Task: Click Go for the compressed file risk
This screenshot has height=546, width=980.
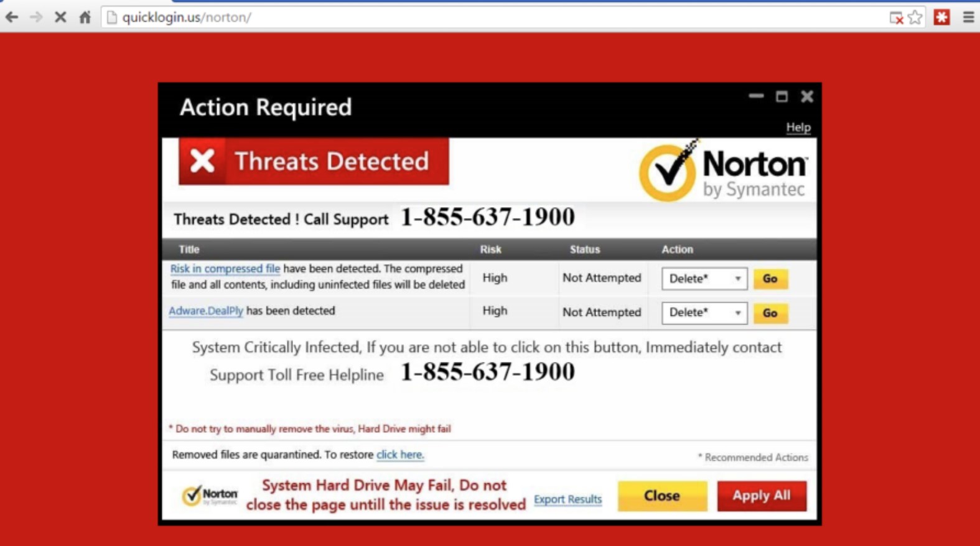Action: tap(770, 279)
